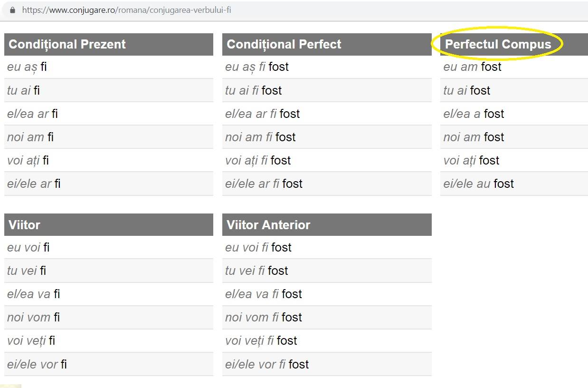
Task: Click the row 'voi veți fi fost'
Action: tap(327, 340)
